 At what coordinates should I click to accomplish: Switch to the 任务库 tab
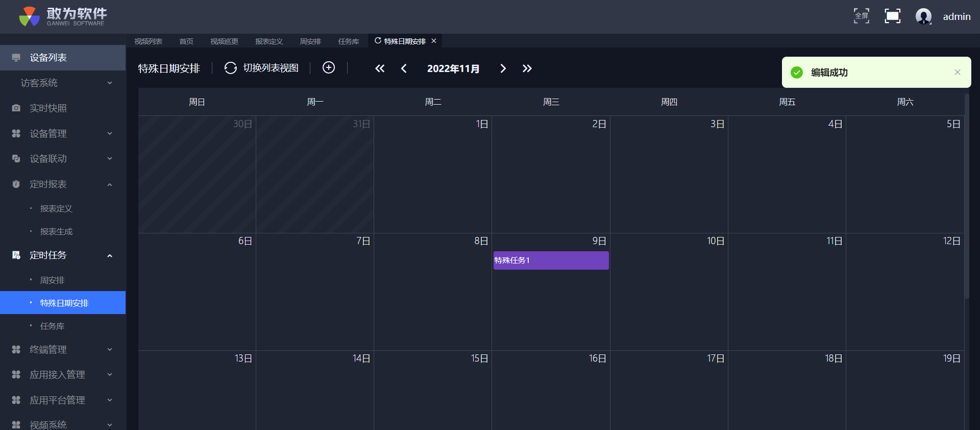click(x=348, y=41)
